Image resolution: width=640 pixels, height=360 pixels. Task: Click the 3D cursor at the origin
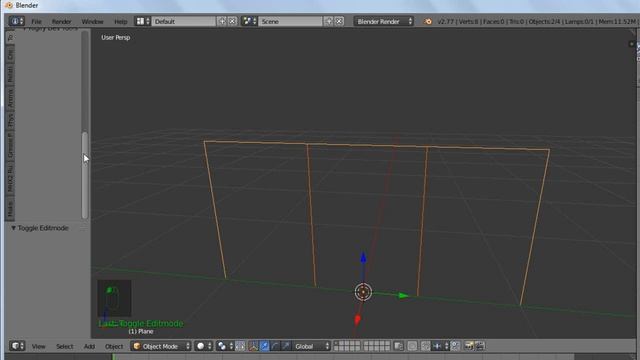363,292
